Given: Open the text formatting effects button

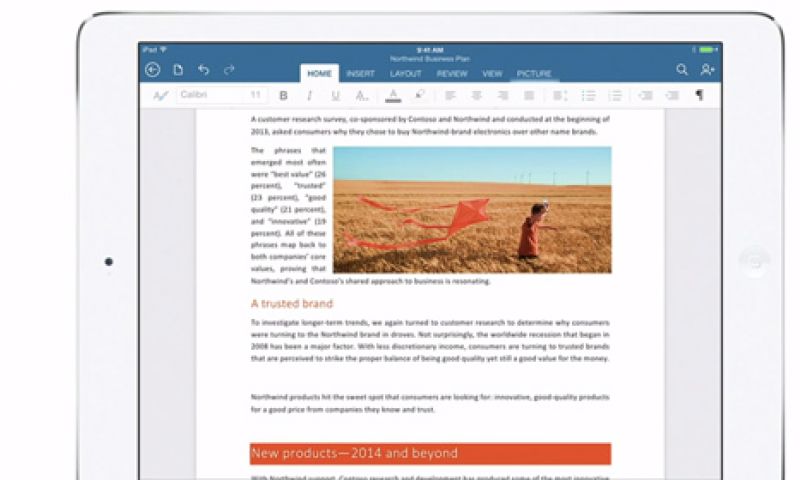Looking at the screenshot, I should point(362,95).
